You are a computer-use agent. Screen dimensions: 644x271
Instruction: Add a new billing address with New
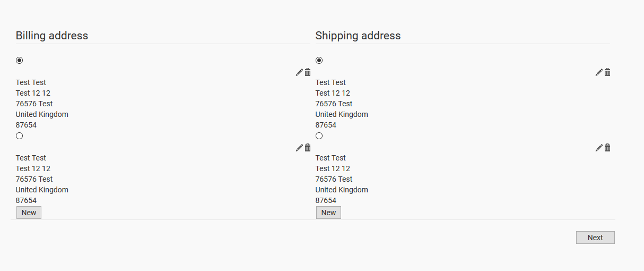pyautogui.click(x=29, y=213)
